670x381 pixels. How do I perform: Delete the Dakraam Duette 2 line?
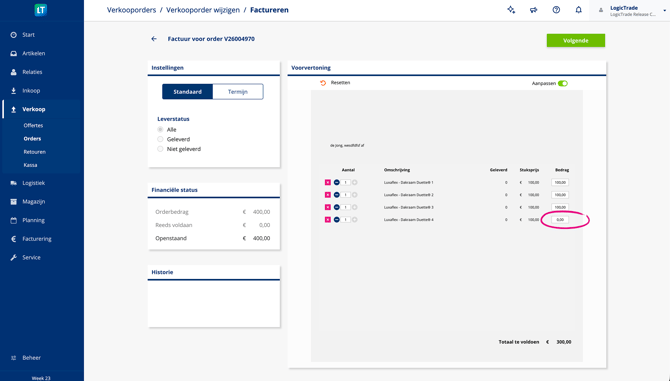(x=328, y=195)
